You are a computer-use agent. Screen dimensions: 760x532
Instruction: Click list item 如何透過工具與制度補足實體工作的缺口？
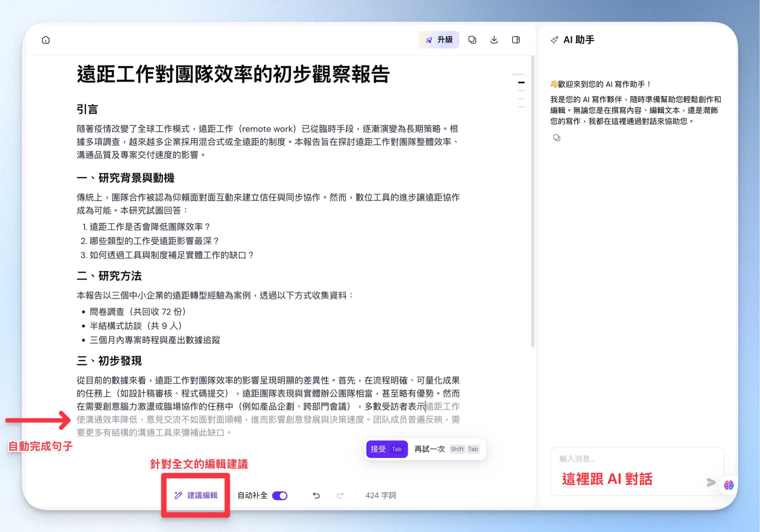pos(172,255)
